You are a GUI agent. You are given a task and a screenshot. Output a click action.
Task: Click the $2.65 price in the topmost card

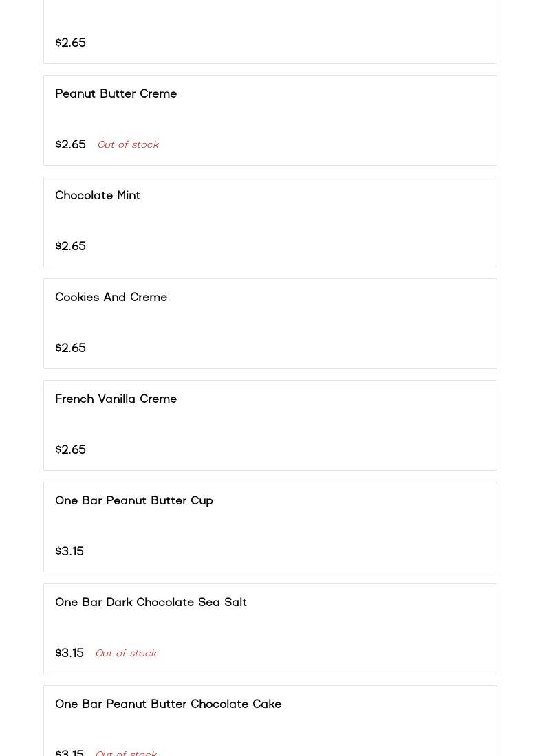70,43
